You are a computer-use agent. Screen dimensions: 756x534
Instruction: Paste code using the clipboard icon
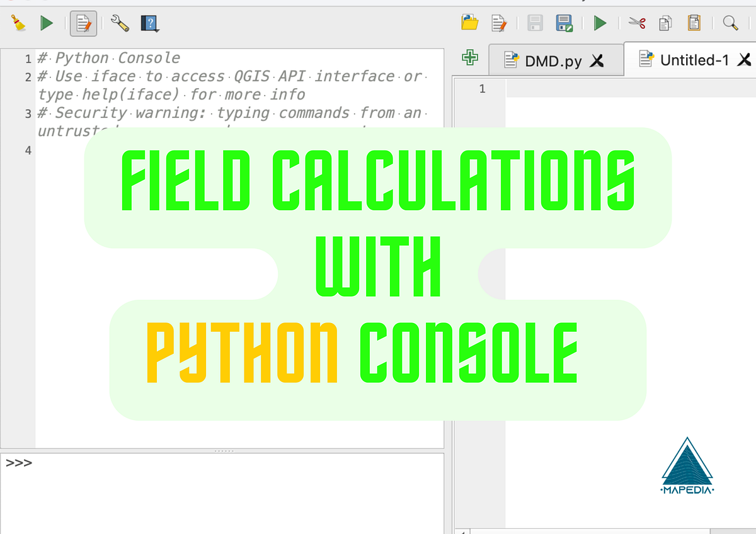693,23
